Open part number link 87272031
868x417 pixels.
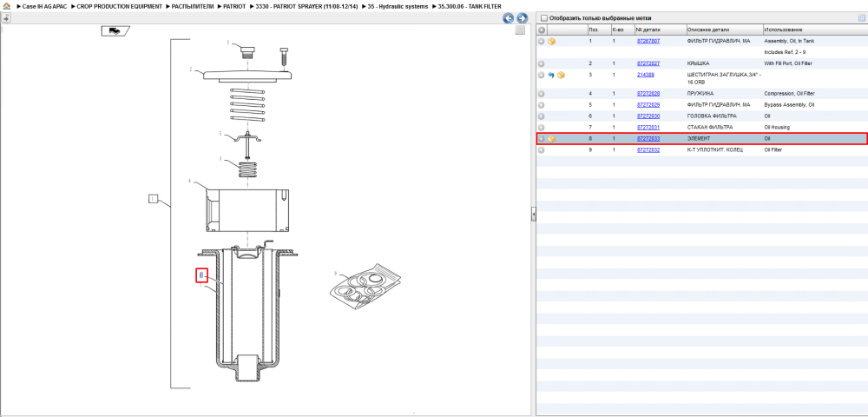648,128
